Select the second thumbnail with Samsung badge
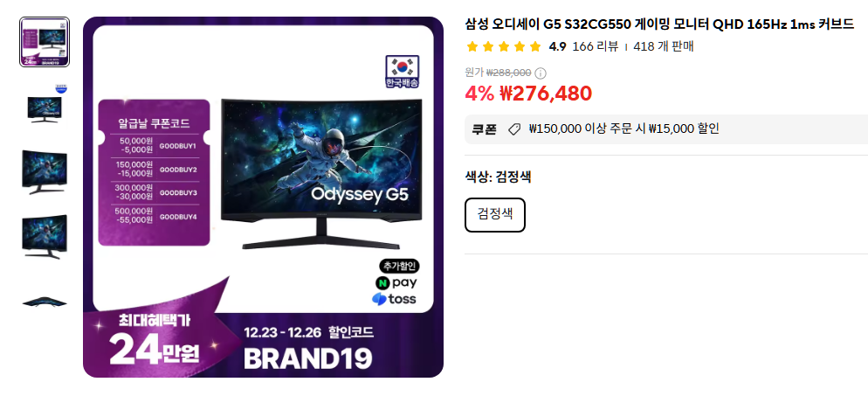This screenshot has width=868, height=396. 45,107
